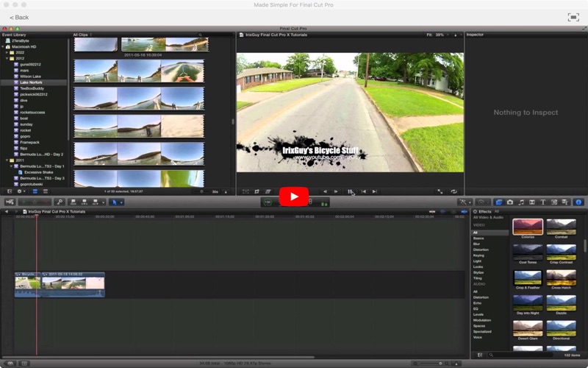Open the Effects browser icon

499,202
